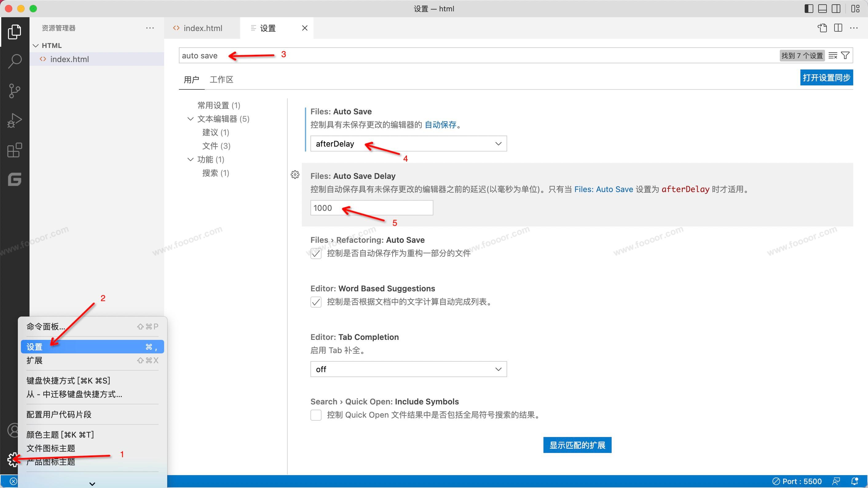Open the Search view in activity bar
The height and width of the screenshot is (488, 868).
pyautogui.click(x=14, y=61)
